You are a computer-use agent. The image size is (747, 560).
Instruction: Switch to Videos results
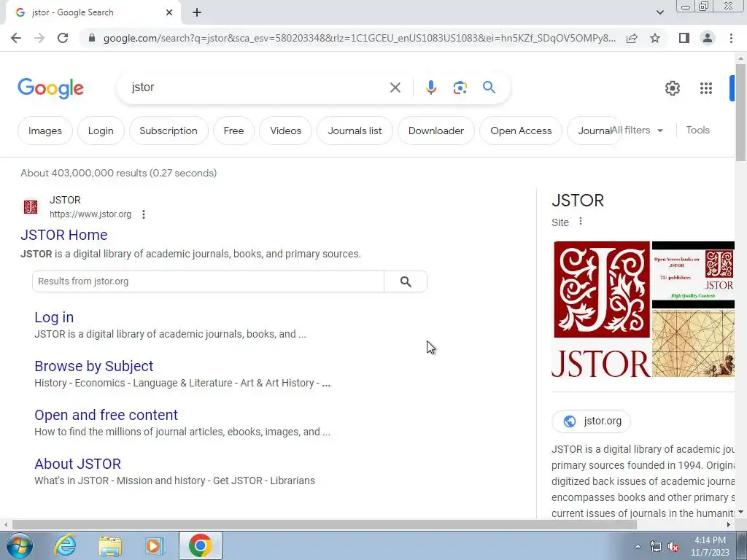click(x=286, y=131)
